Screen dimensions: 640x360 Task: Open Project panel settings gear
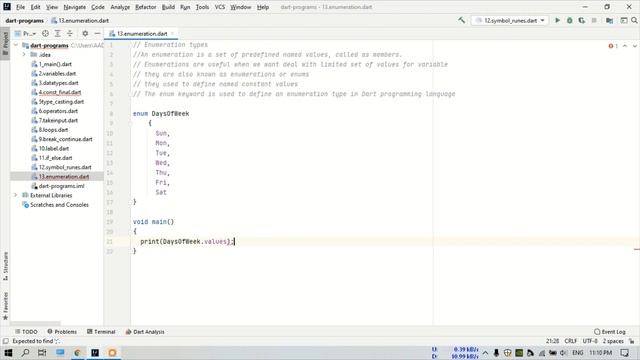pyautogui.click(x=85, y=33)
